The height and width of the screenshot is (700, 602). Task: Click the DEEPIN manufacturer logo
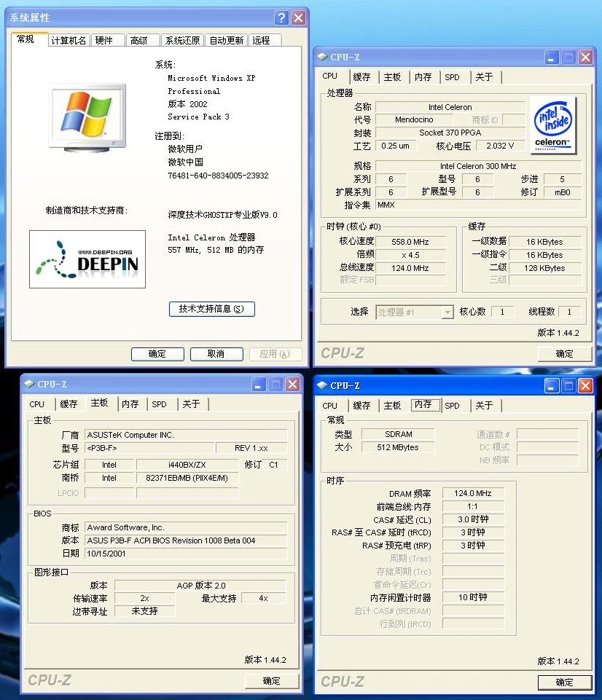[x=87, y=259]
